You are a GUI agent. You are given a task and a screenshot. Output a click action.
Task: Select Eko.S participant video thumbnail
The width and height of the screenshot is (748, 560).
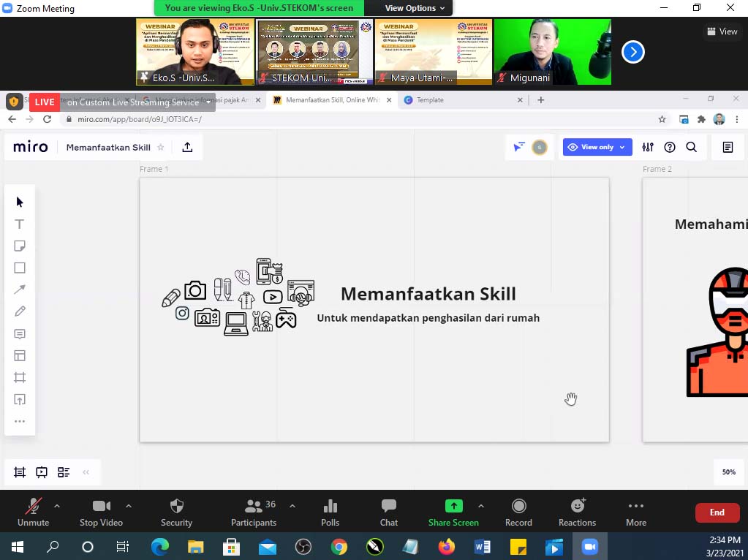coord(195,51)
